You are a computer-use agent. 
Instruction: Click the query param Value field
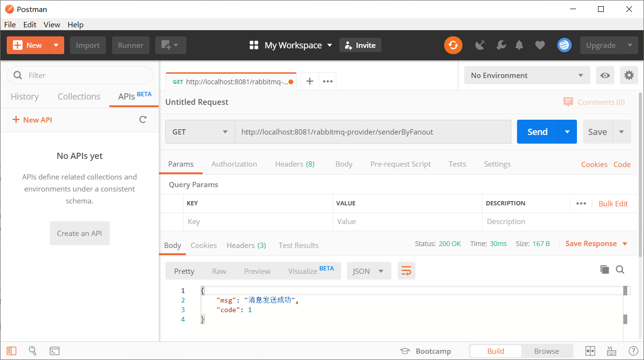tap(407, 222)
